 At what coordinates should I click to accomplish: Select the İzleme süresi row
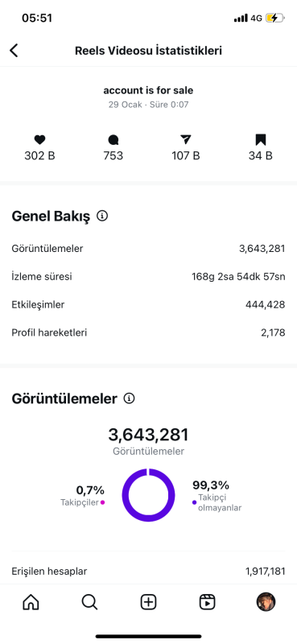coord(148,277)
